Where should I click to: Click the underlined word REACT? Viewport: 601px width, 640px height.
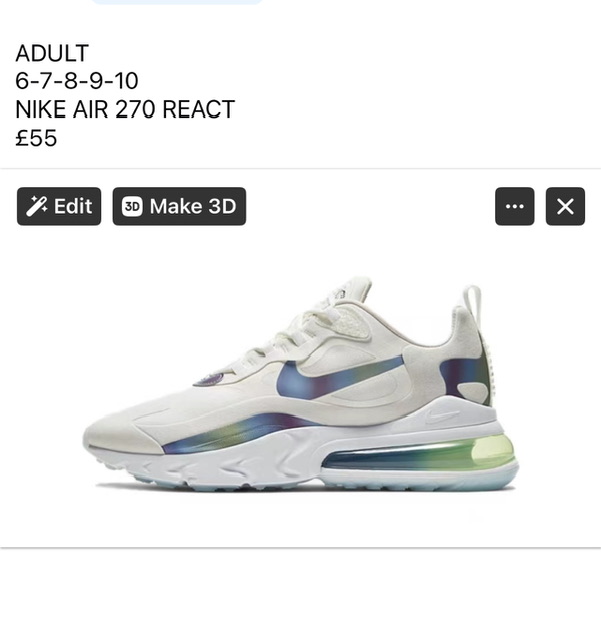point(198,109)
